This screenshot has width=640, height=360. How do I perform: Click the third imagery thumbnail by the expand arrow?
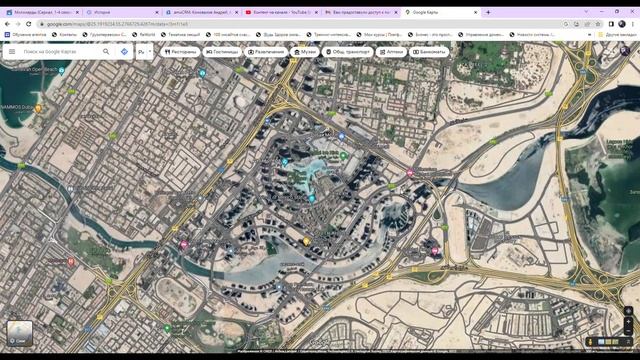coord(615,342)
